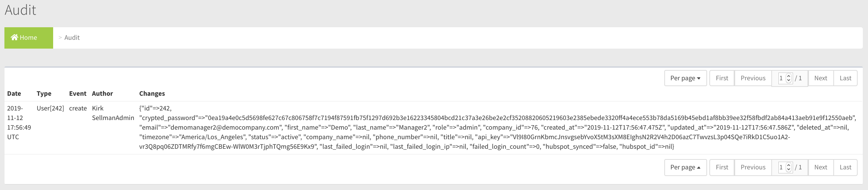Click the First button above the table

[x=722, y=78]
